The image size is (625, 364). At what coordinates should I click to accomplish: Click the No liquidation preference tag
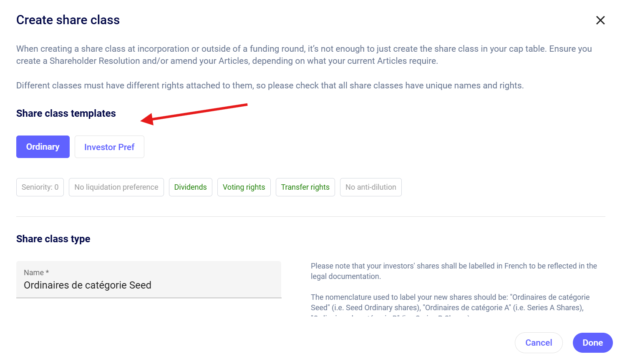[116, 187]
